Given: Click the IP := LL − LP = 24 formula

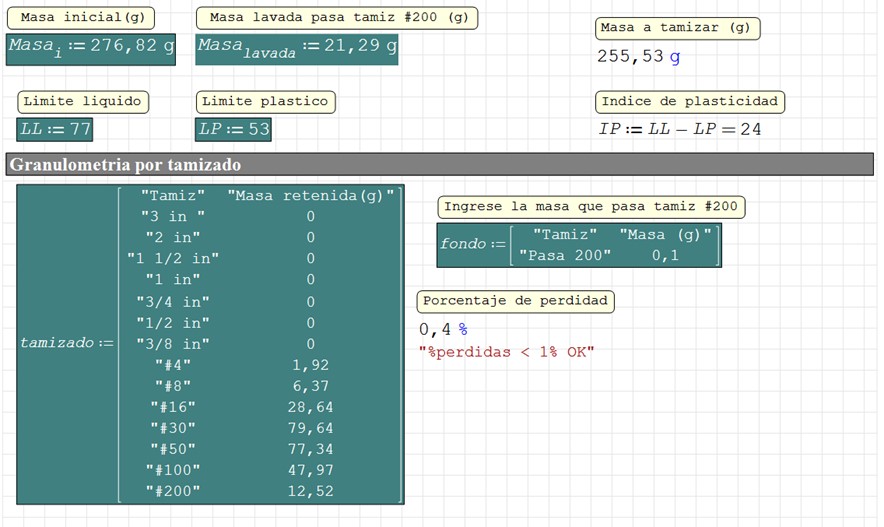Looking at the screenshot, I should coord(680,129).
